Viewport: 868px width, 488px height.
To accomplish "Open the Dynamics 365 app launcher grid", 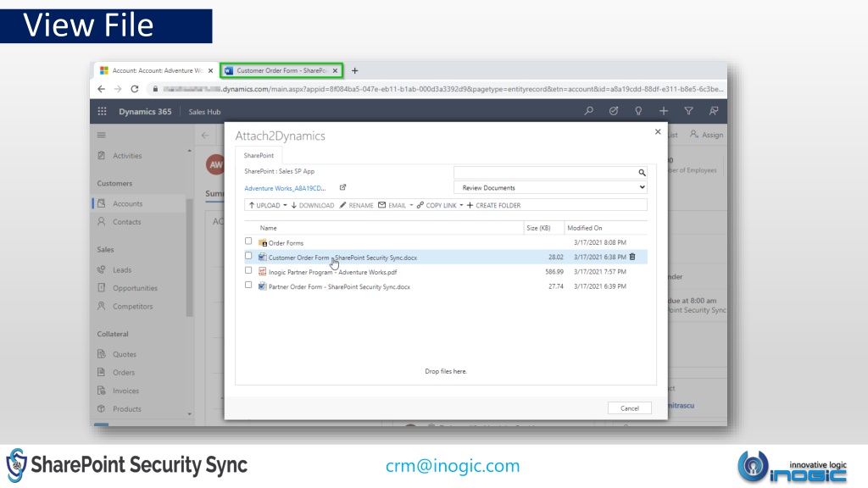I will pos(102,111).
